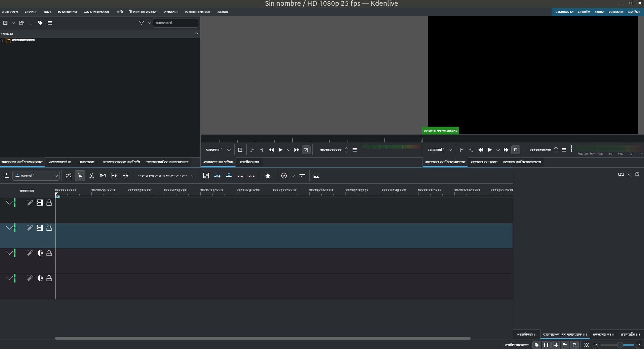This screenshot has width=644, height=349.
Task: Hide video on the highlighted video track
Action: pyautogui.click(x=40, y=228)
